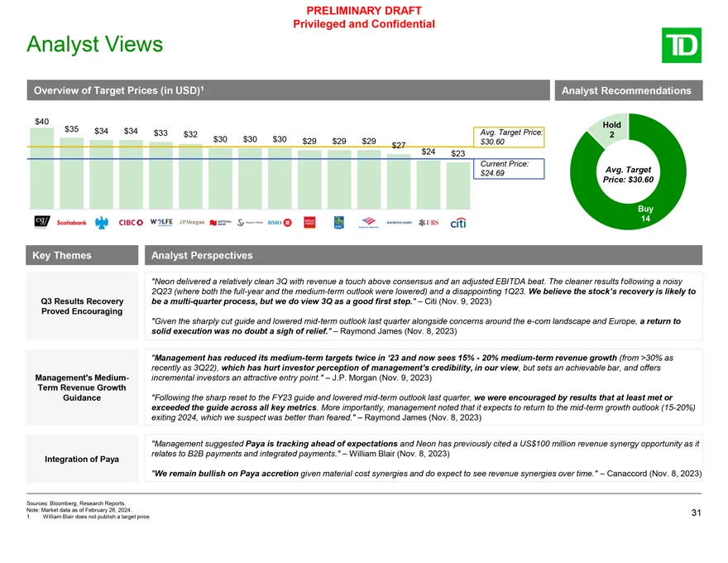
Task: Click the National Bank logo
Action: 221,223
